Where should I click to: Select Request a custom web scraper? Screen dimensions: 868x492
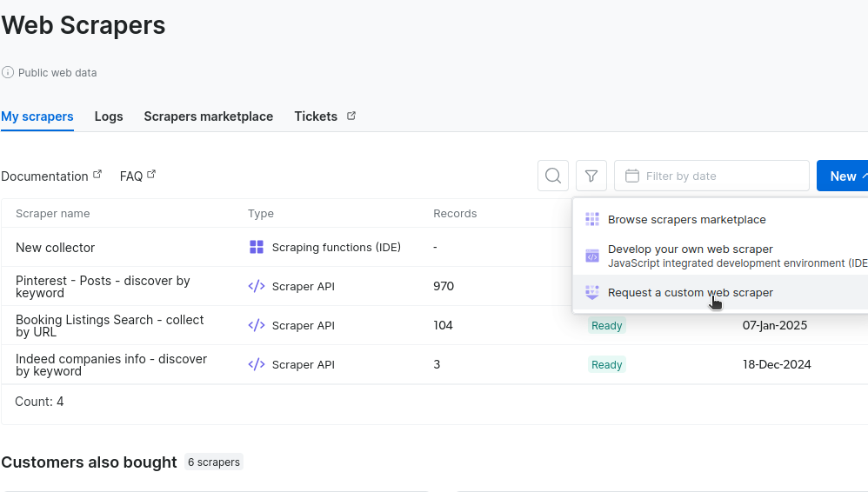coord(690,293)
